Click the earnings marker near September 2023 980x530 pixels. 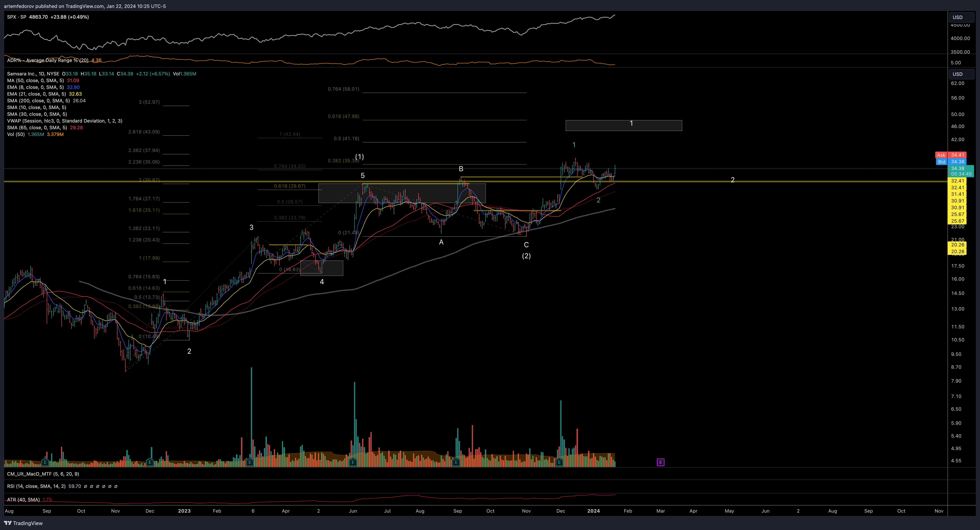pyautogui.click(x=456, y=462)
